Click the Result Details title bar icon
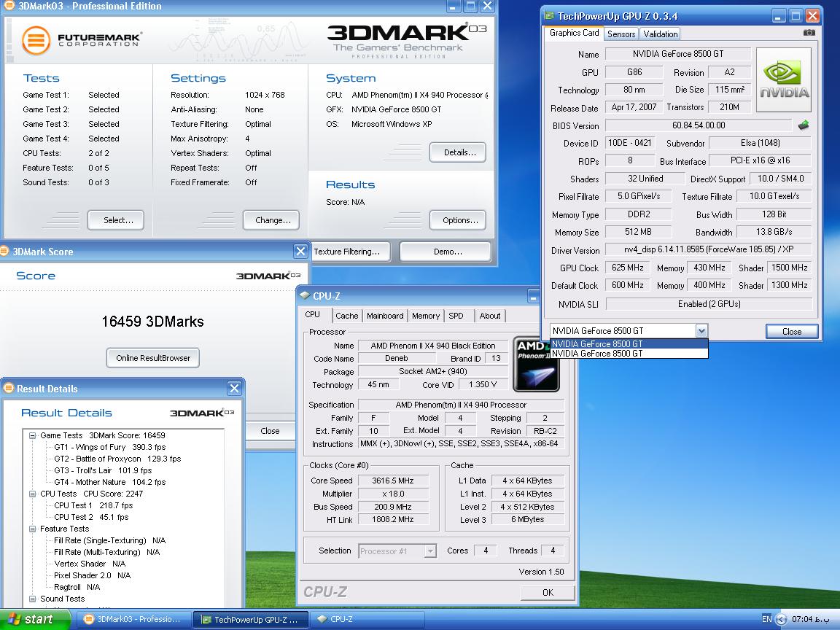This screenshot has width=840, height=630. point(9,389)
